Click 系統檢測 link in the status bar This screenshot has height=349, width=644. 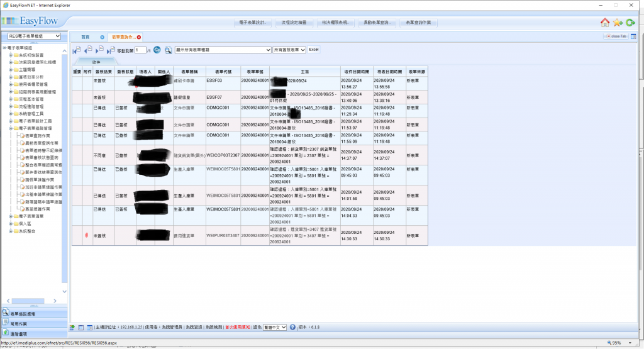(x=213, y=327)
